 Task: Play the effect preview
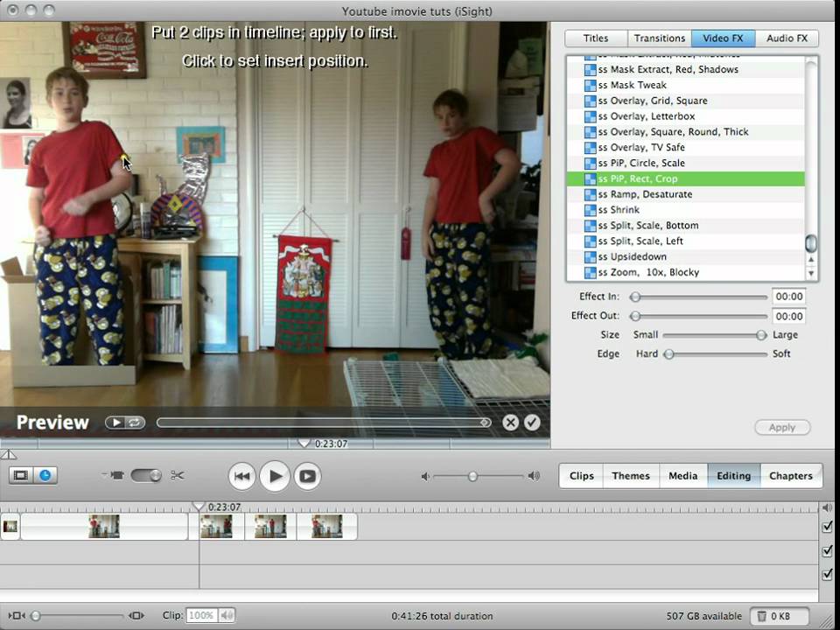[x=115, y=423]
